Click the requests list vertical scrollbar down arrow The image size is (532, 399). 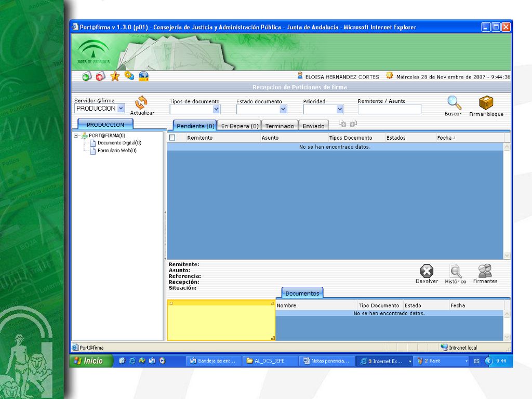click(x=507, y=255)
